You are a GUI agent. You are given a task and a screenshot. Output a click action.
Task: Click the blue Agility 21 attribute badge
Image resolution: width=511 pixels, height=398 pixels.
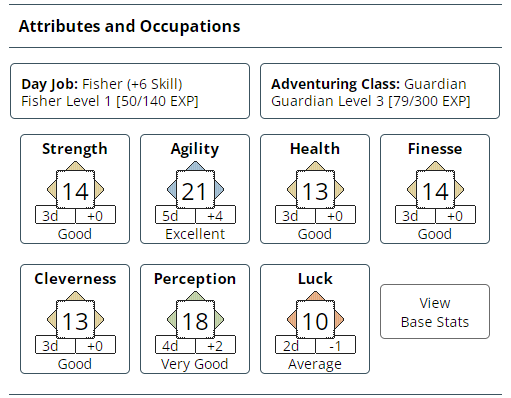[x=195, y=189]
